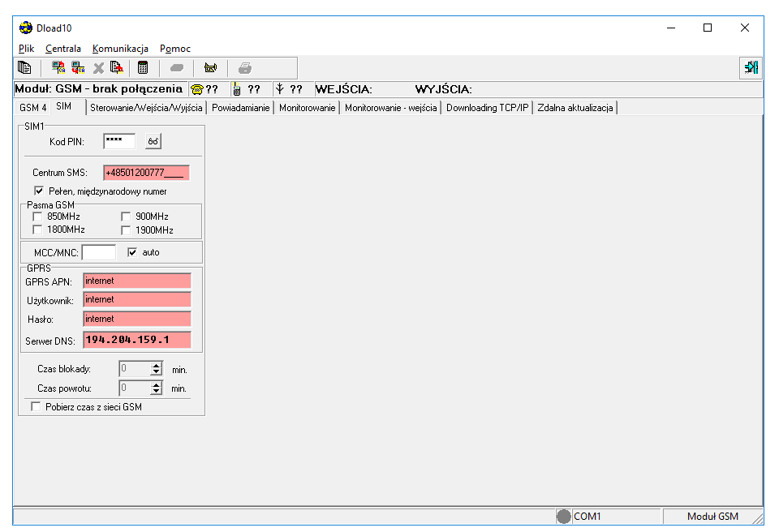Image resolution: width=779 pixels, height=532 pixels.
Task: Click the Serwer DNS address field
Action: [136, 339]
